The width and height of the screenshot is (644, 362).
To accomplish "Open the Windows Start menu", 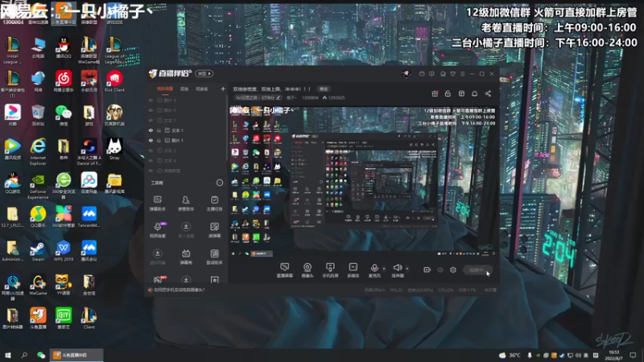I will (x=7, y=355).
